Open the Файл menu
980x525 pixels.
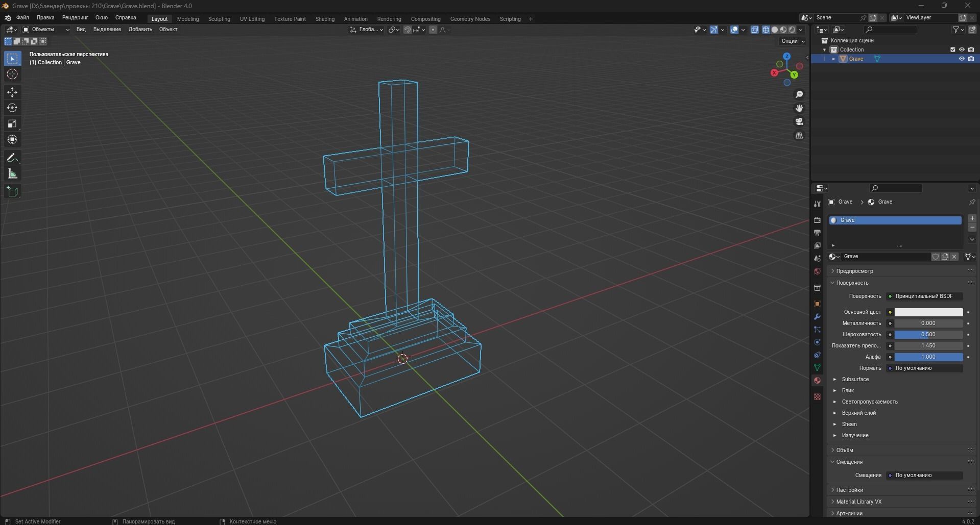(x=22, y=17)
